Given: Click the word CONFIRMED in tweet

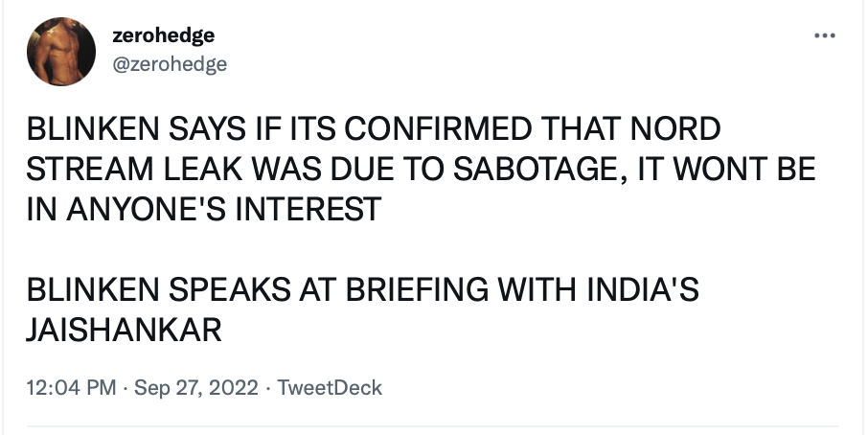Looking at the screenshot, I should coord(437,129).
